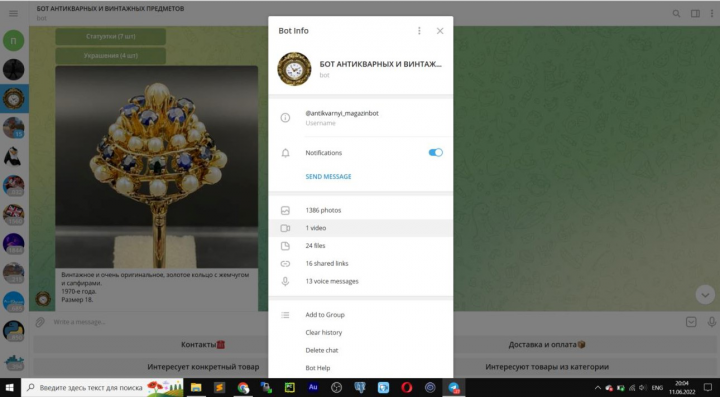Open the three-dot menu in Bot Info
Image resolution: width=720 pixels, height=397 pixels.
click(419, 31)
